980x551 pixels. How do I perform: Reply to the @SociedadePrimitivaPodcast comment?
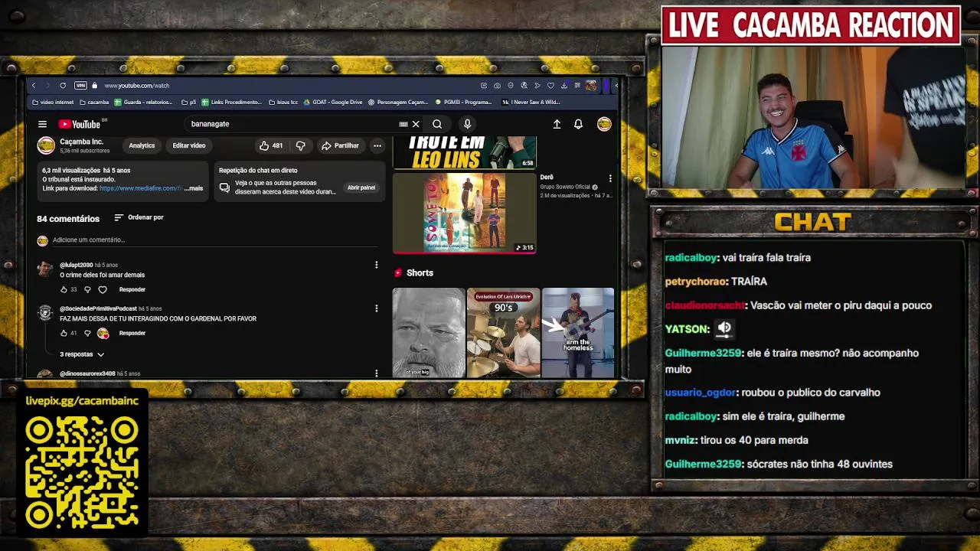pyautogui.click(x=132, y=333)
